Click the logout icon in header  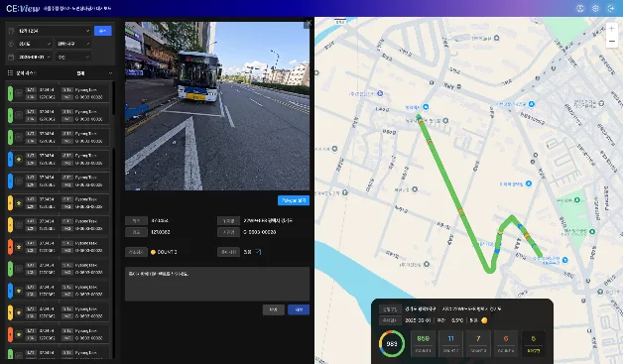[611, 8]
